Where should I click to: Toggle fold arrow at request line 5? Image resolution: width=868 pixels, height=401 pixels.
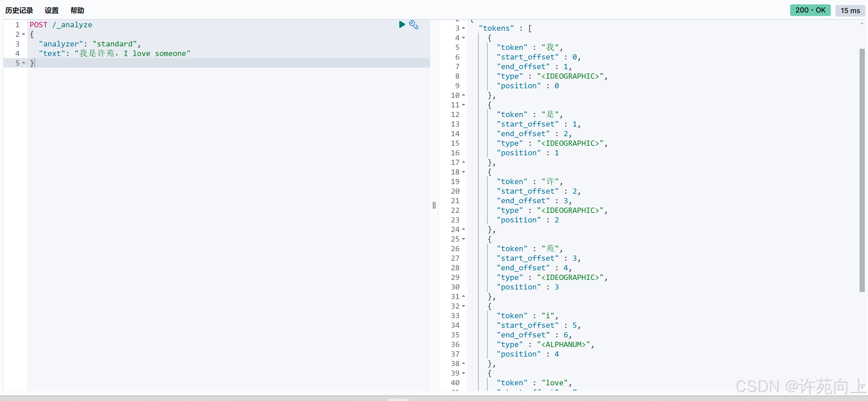[x=24, y=63]
